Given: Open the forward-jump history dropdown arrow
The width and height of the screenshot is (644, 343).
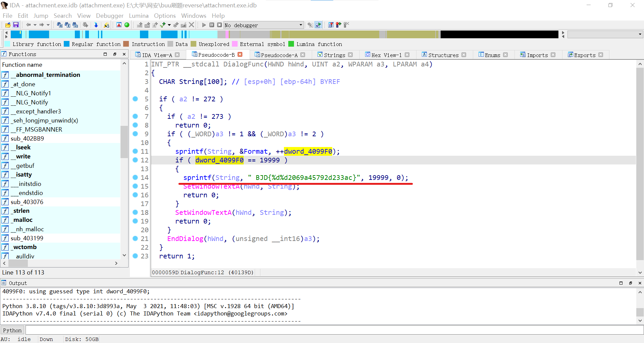Looking at the screenshot, I should (48, 25).
